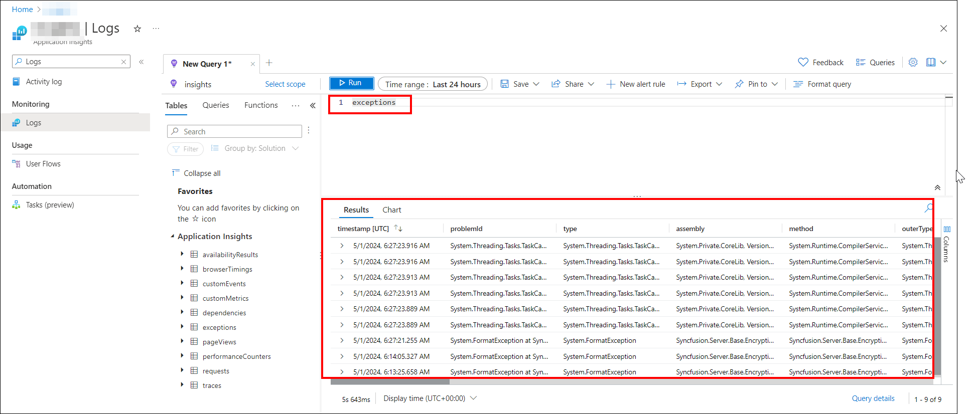This screenshot has width=980, height=414.
Task: Click the Query details link
Action: coord(873,398)
